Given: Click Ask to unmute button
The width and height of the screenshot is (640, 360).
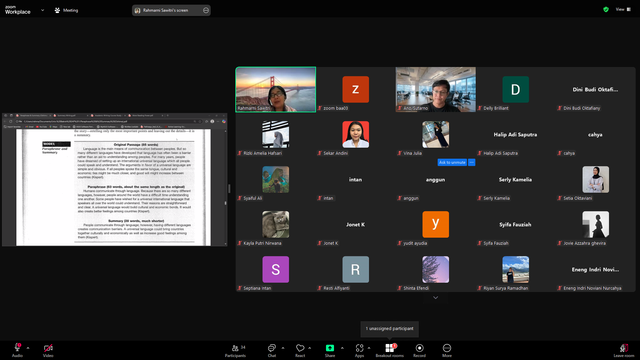Looking at the screenshot, I should click(x=452, y=162).
